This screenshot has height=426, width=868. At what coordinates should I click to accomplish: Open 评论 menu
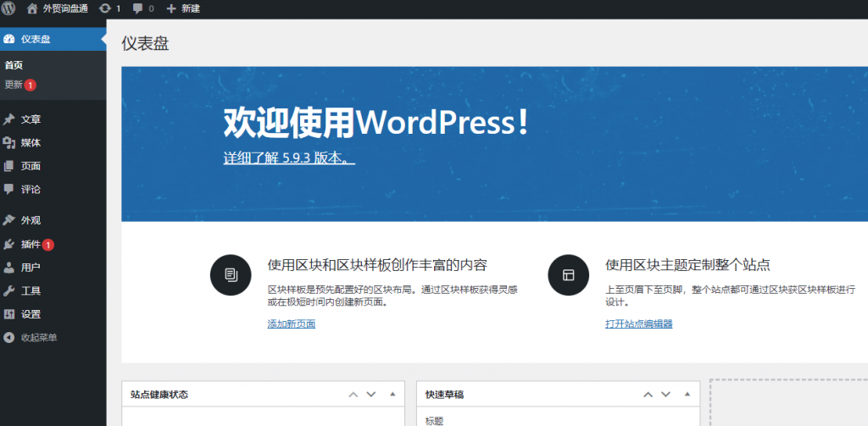tap(53, 189)
